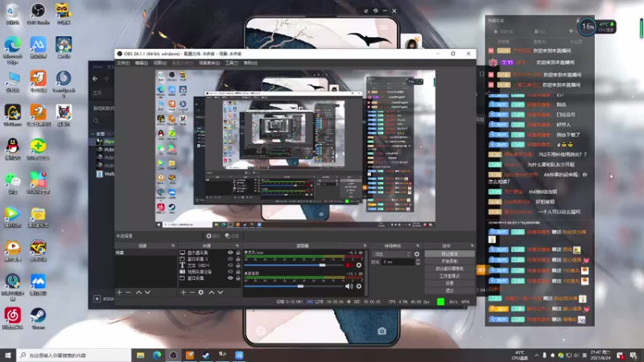This screenshot has width=644, height=362.
Task: Open the Windows Start menu
Action: click(x=8, y=355)
